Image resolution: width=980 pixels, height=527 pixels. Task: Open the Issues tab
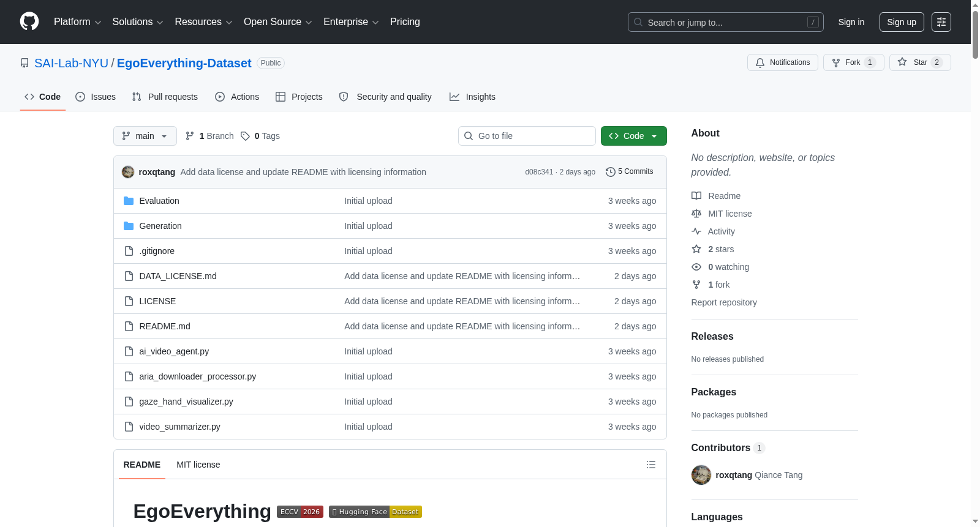(96, 97)
